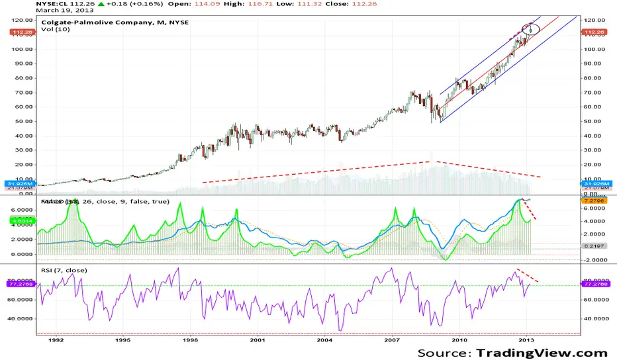
Task: Click the blue 31.926M volume tag on left axis
Action: 20,184
